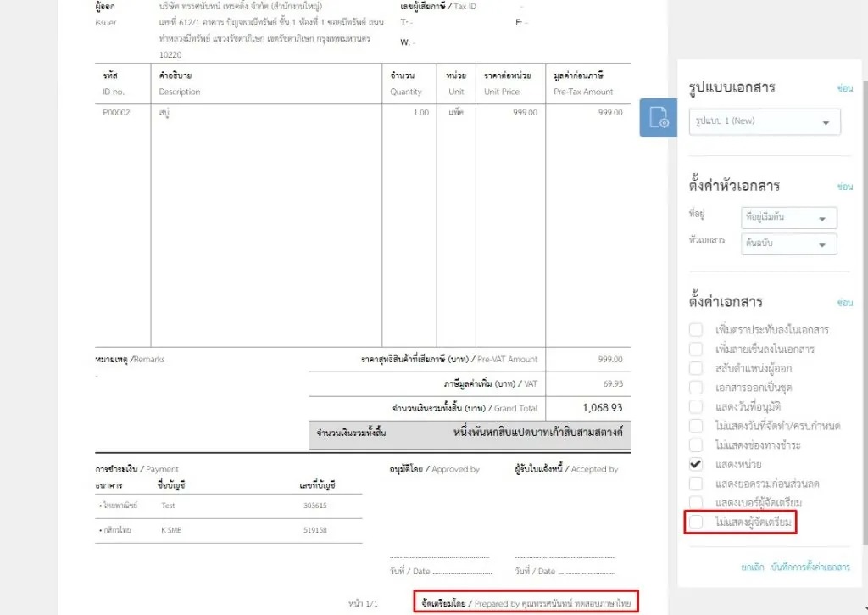Tick the เพิ่มลายเซ็นลงในเอกสาร checkbox
Image resolution: width=868 pixels, height=615 pixels.
coord(696,349)
